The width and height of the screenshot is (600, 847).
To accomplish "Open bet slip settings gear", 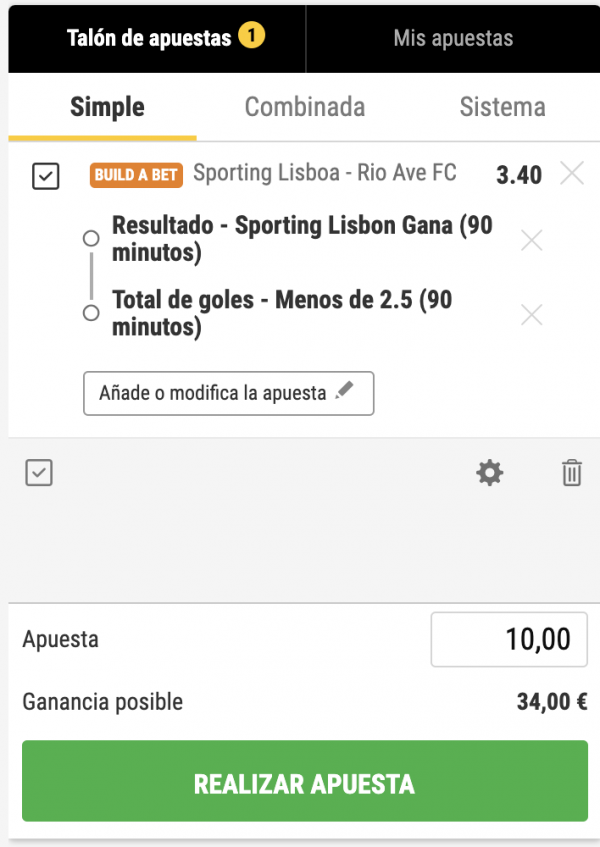I will pyautogui.click(x=489, y=473).
